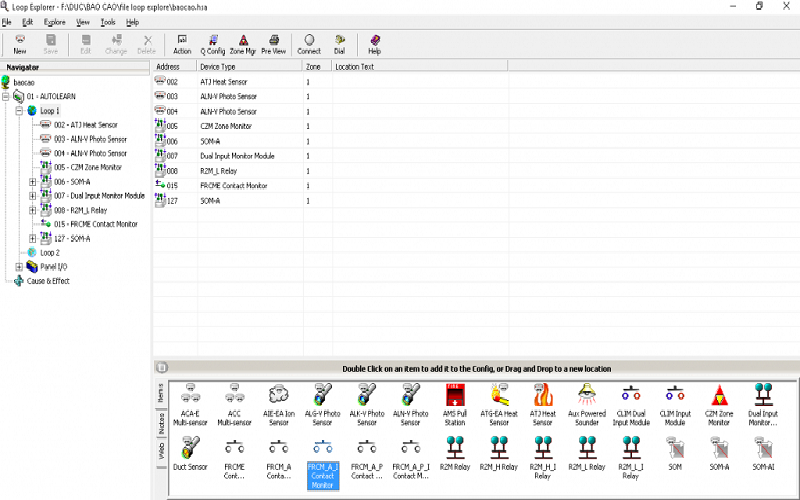This screenshot has width=800, height=500.
Task: Open Help from the toolbar
Action: click(374, 44)
